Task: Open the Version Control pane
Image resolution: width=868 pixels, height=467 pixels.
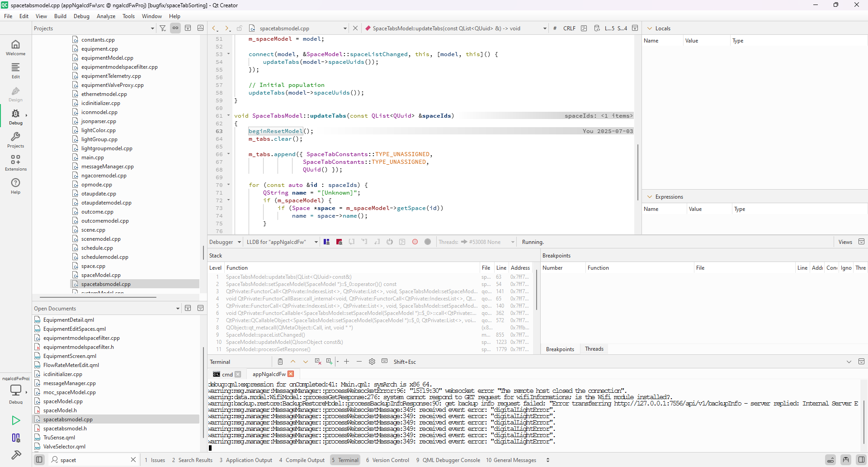Action: (387, 460)
